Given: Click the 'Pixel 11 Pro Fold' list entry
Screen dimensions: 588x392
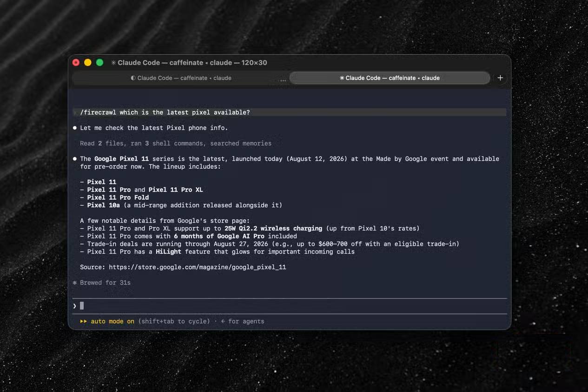Looking at the screenshot, I should tap(119, 197).
